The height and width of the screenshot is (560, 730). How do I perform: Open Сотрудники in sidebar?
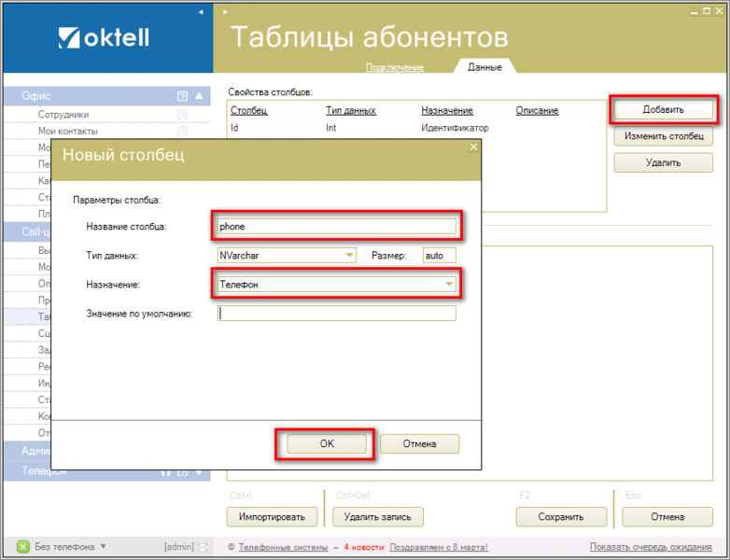pos(63,114)
